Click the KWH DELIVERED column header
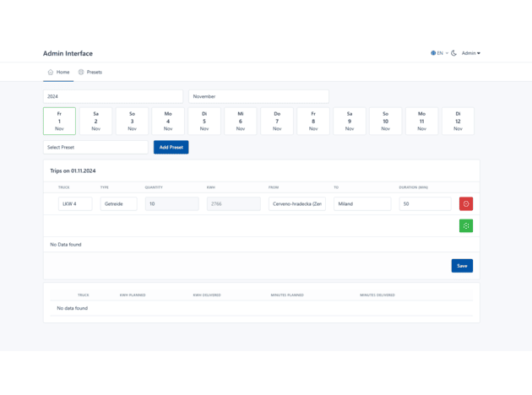Image resolution: width=532 pixels, height=395 pixels. [x=207, y=295]
